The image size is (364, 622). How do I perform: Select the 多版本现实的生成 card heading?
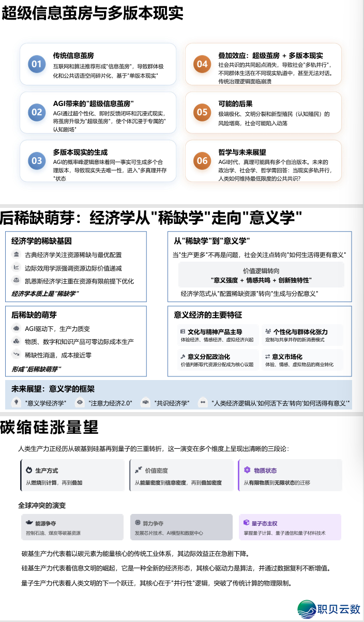coord(80,152)
